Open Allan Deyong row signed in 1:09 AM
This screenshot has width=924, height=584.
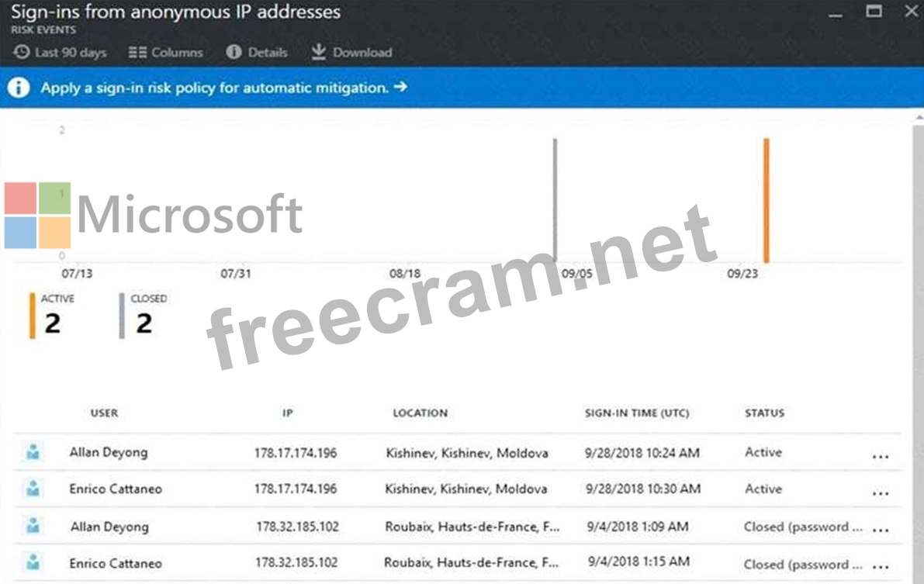click(x=457, y=527)
